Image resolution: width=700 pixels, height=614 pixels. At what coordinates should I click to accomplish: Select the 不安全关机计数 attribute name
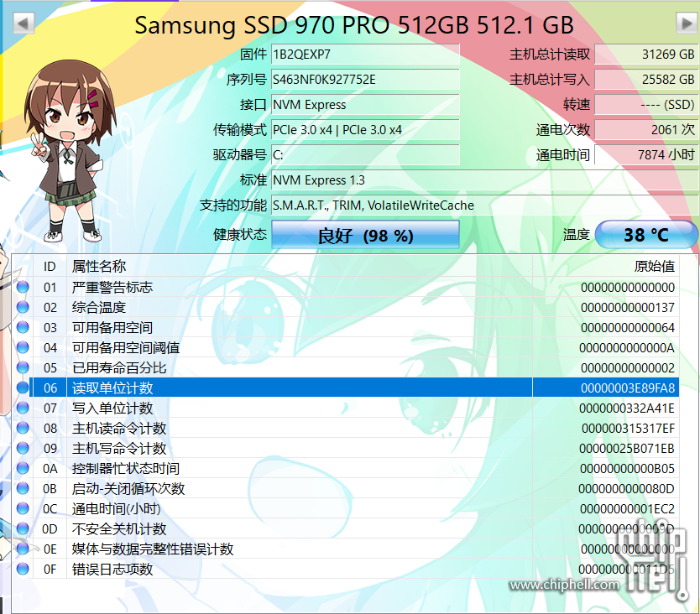pos(119,528)
